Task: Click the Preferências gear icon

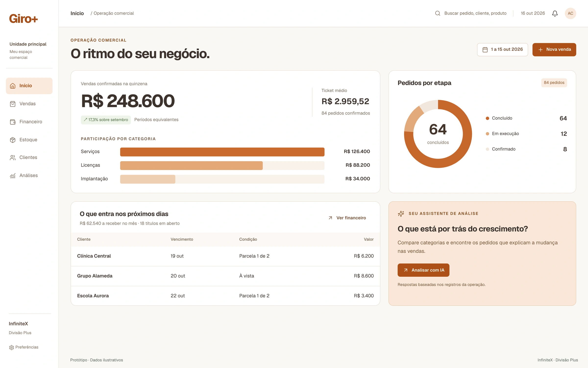Action: tap(12, 347)
